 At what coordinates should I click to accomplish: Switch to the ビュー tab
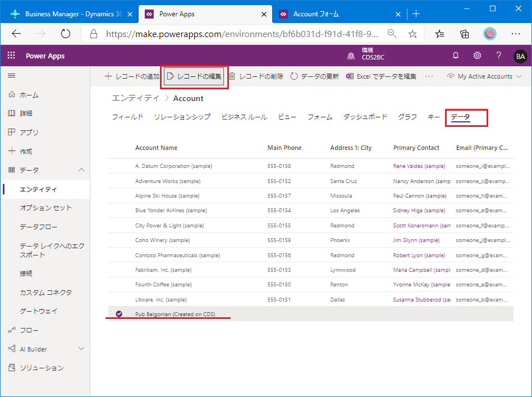pyautogui.click(x=287, y=117)
